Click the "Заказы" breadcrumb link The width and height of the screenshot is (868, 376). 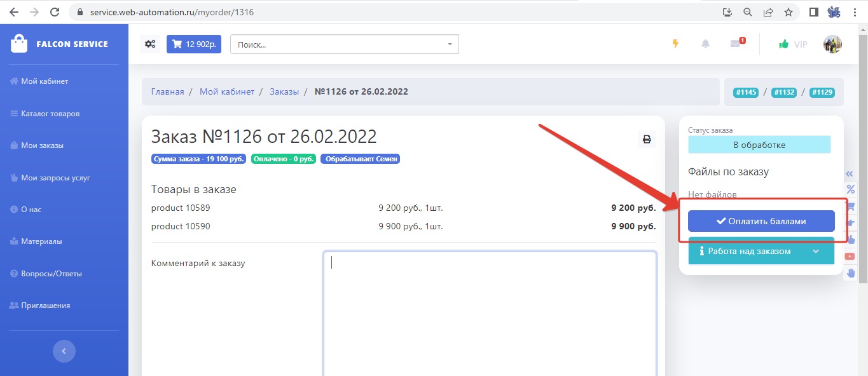click(x=284, y=91)
